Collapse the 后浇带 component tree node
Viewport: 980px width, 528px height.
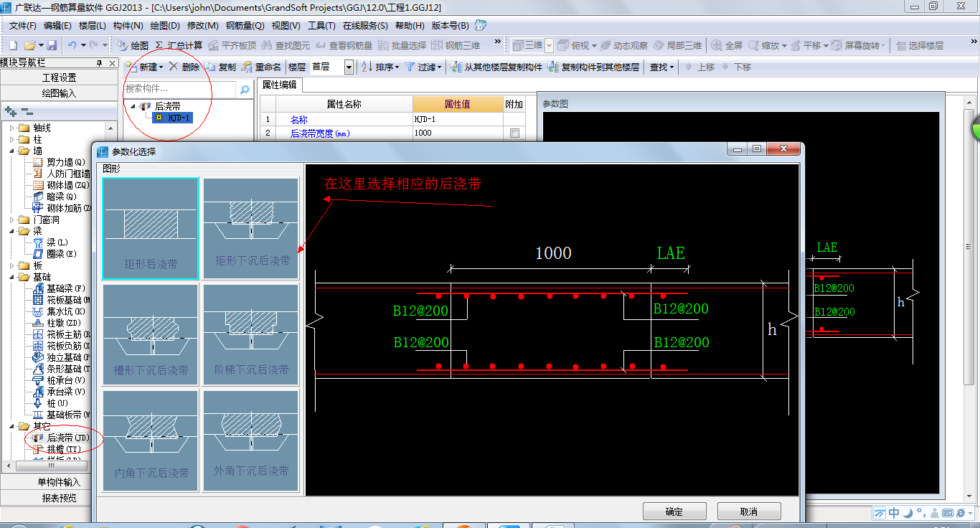pos(133,105)
